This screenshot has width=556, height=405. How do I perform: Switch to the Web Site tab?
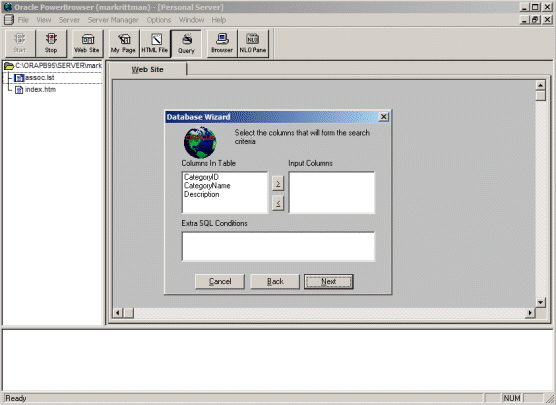(x=148, y=70)
